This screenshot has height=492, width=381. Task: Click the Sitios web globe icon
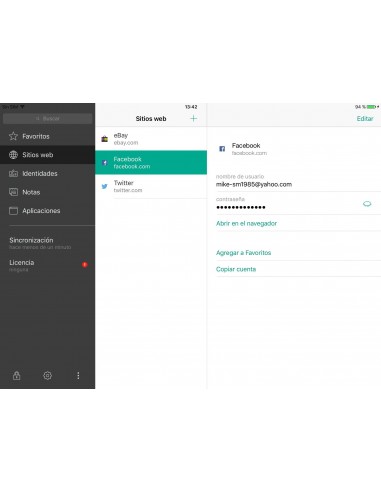13,155
